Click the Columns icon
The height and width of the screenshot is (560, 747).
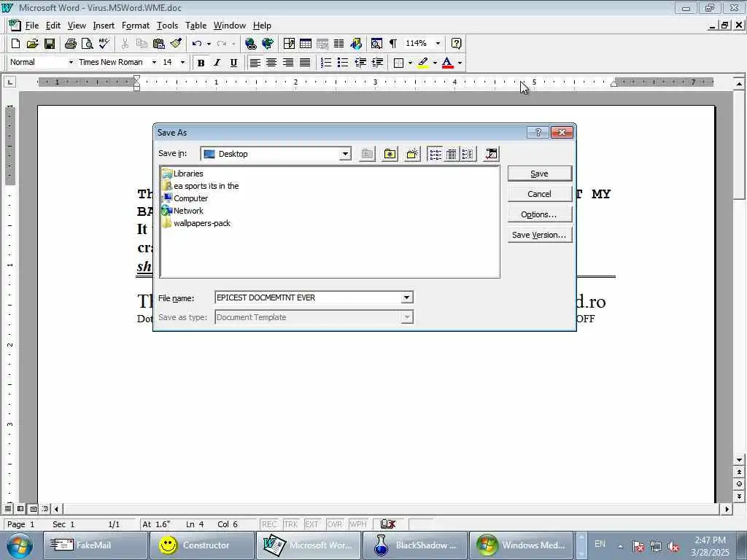pyautogui.click(x=338, y=44)
